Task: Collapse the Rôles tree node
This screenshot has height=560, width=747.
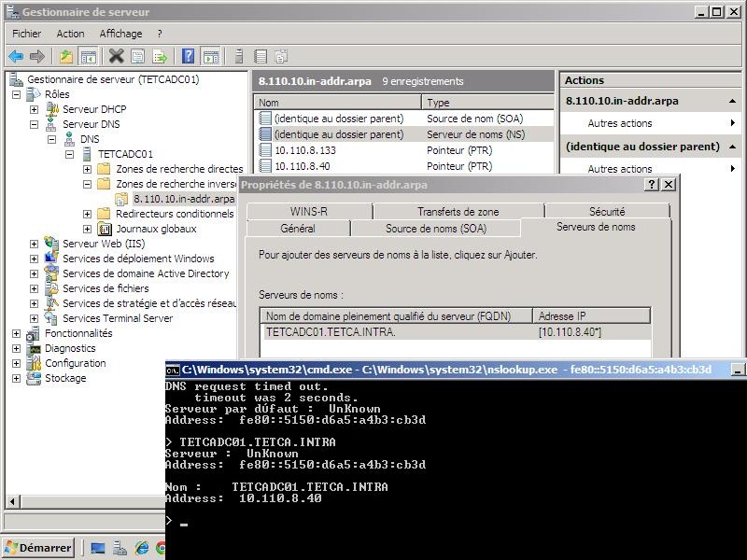Action: pyautogui.click(x=16, y=94)
